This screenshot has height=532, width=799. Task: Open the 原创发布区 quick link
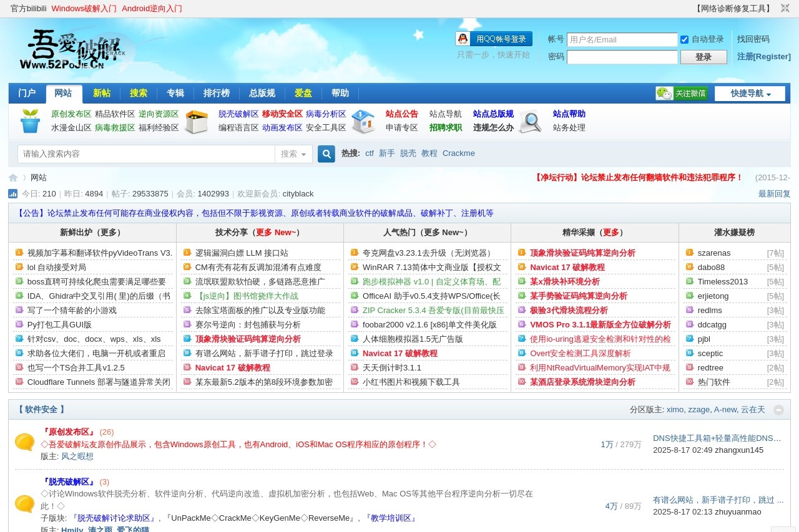click(71, 114)
